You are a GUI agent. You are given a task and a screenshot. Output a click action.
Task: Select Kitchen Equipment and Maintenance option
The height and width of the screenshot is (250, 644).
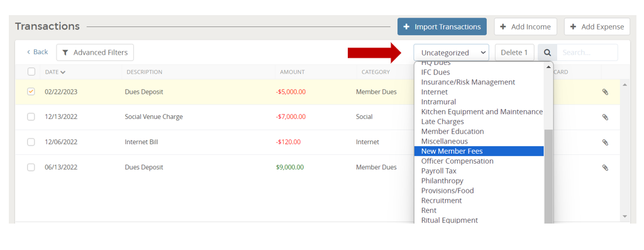point(479,112)
